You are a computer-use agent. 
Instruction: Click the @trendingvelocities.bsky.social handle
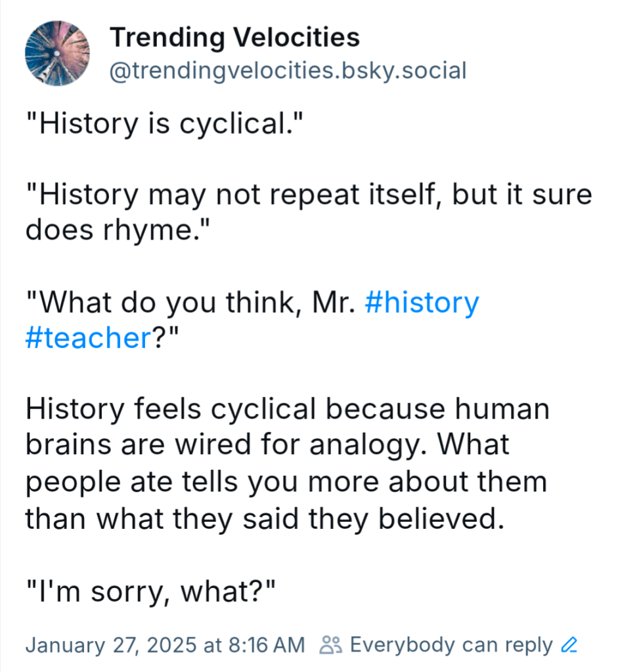point(288,71)
